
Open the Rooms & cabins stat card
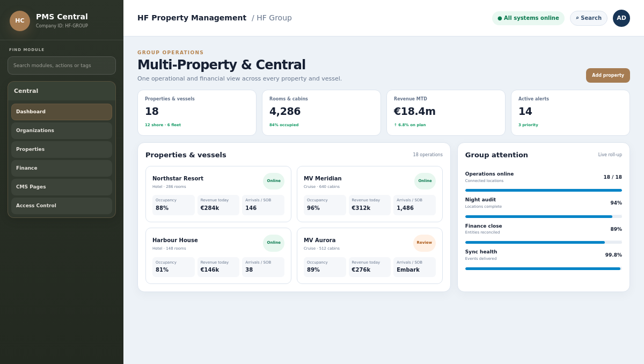pos(321,113)
